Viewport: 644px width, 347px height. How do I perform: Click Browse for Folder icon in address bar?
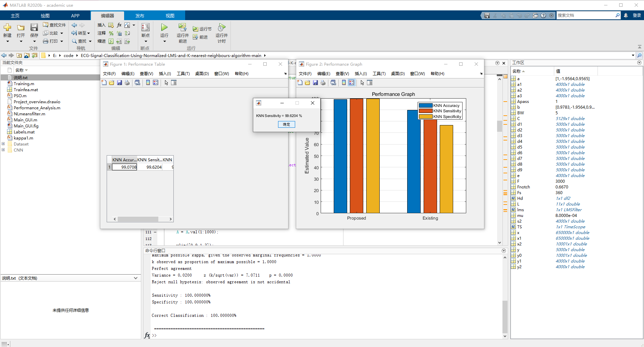tap(27, 56)
